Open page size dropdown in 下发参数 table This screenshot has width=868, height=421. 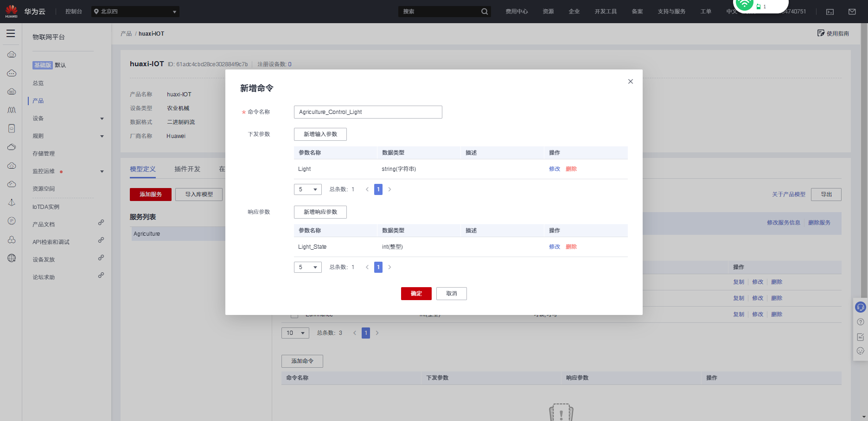coord(308,189)
